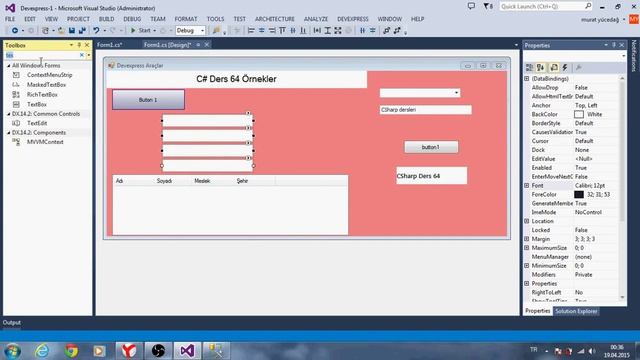Select the button1 control on the form
The height and width of the screenshot is (360, 640).
tap(431, 147)
